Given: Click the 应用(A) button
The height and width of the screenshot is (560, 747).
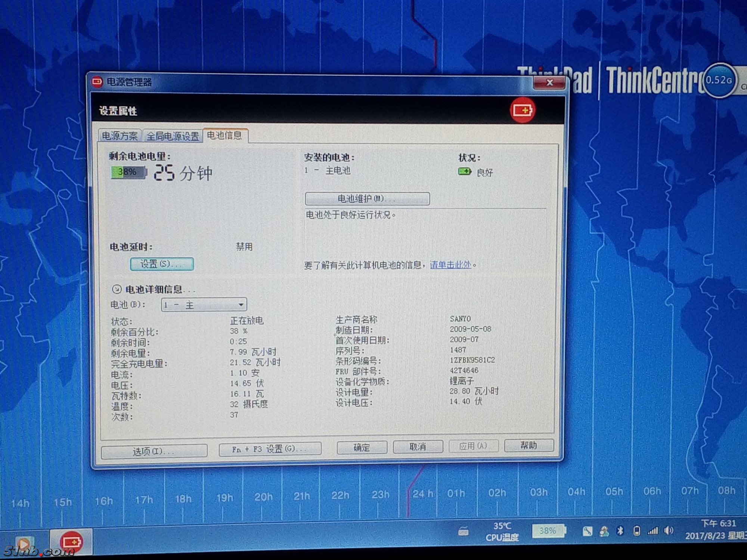Looking at the screenshot, I should (473, 446).
